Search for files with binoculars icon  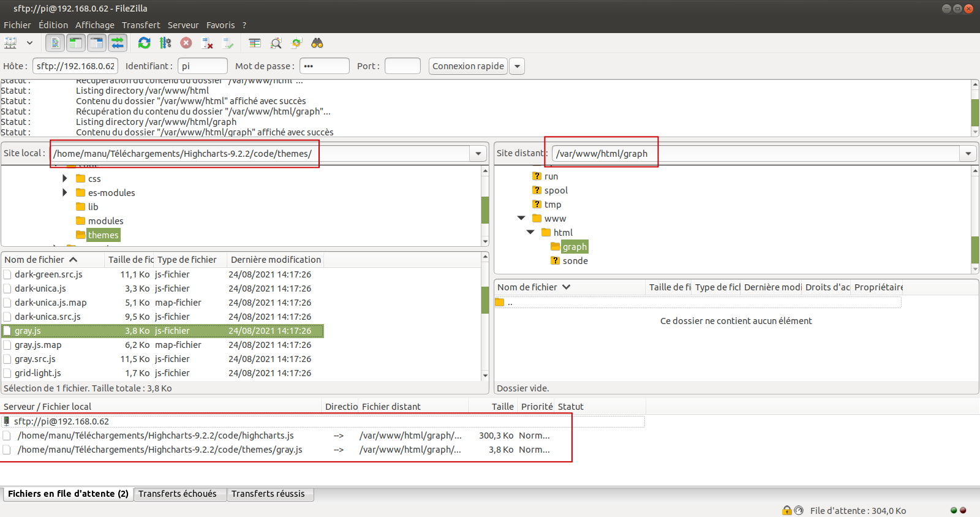click(317, 43)
